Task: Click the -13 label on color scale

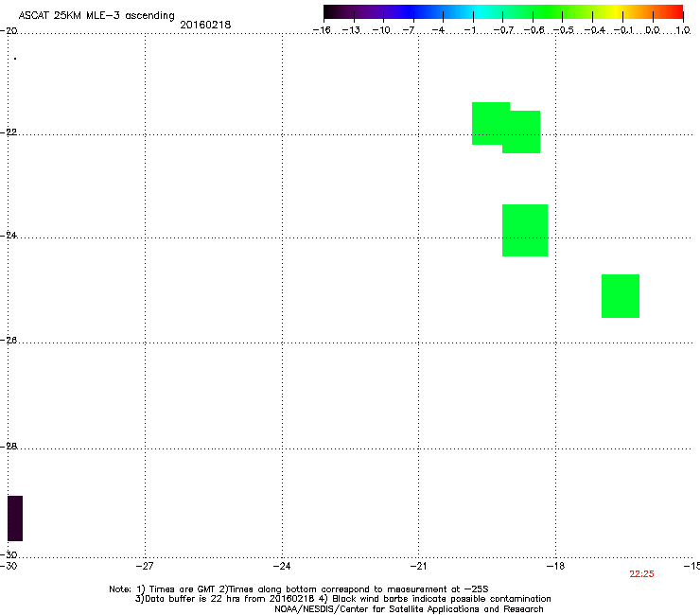Action: (351, 30)
